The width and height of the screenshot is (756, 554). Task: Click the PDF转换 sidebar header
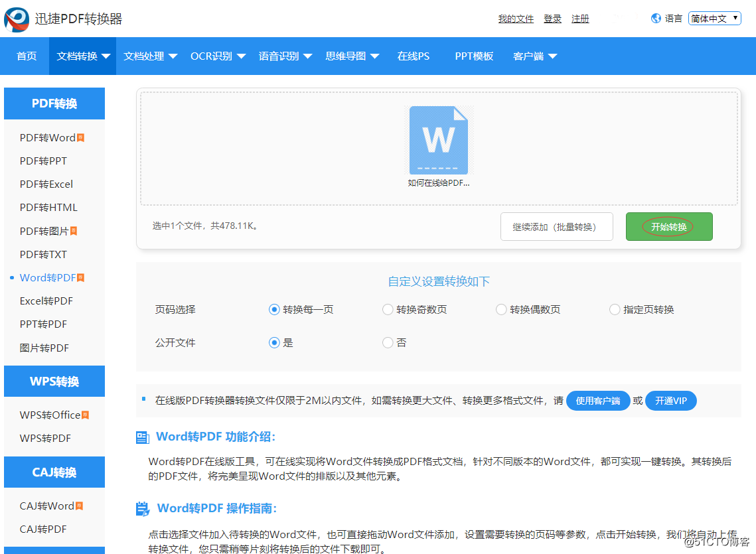click(54, 104)
